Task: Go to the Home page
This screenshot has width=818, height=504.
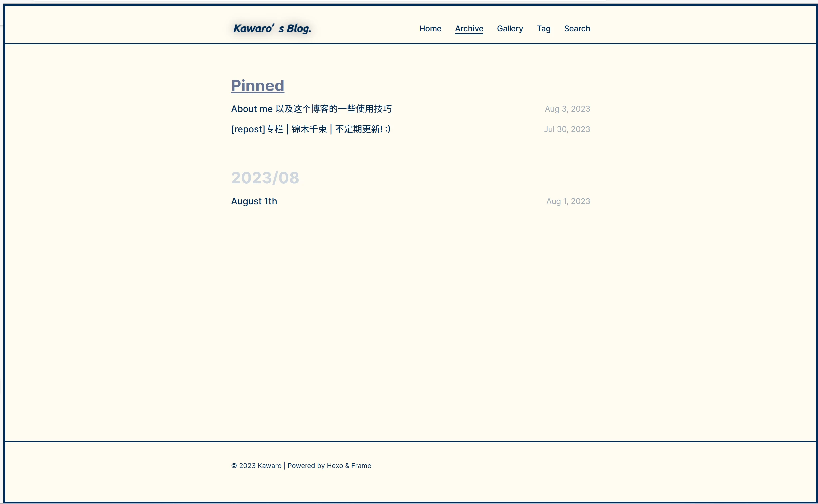Action: tap(430, 29)
